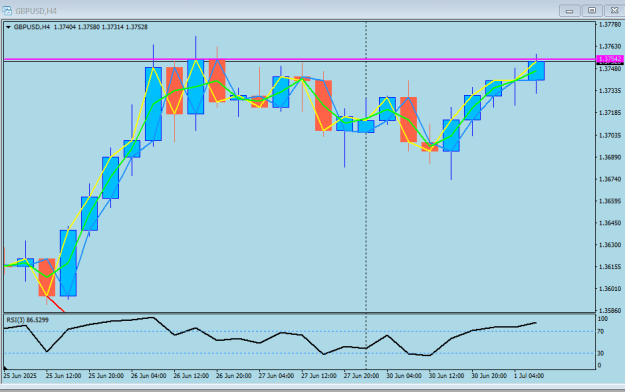
Task: Click the 1.37035 price scale label
Action: (610, 136)
